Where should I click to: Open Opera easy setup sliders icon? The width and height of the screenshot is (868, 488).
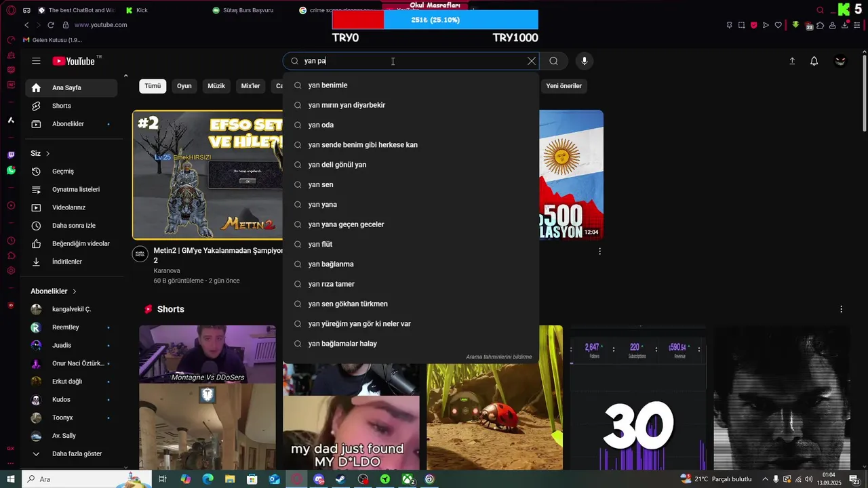tap(858, 25)
